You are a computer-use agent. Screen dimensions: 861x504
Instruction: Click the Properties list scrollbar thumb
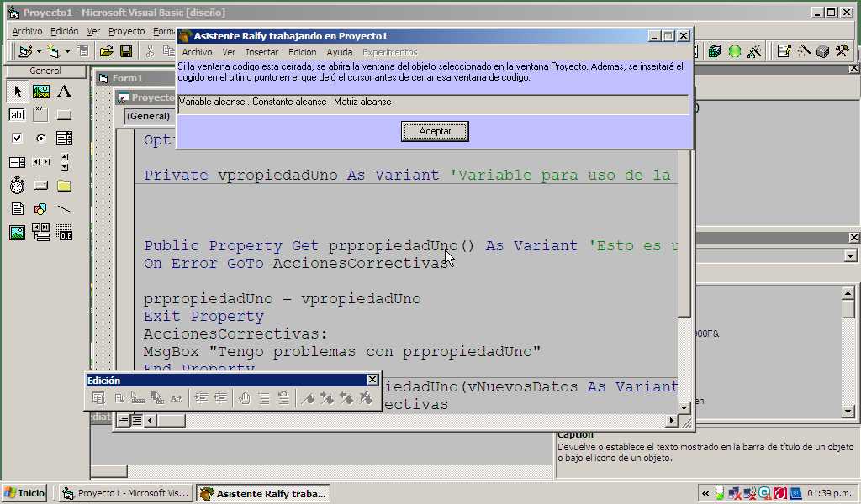click(848, 309)
